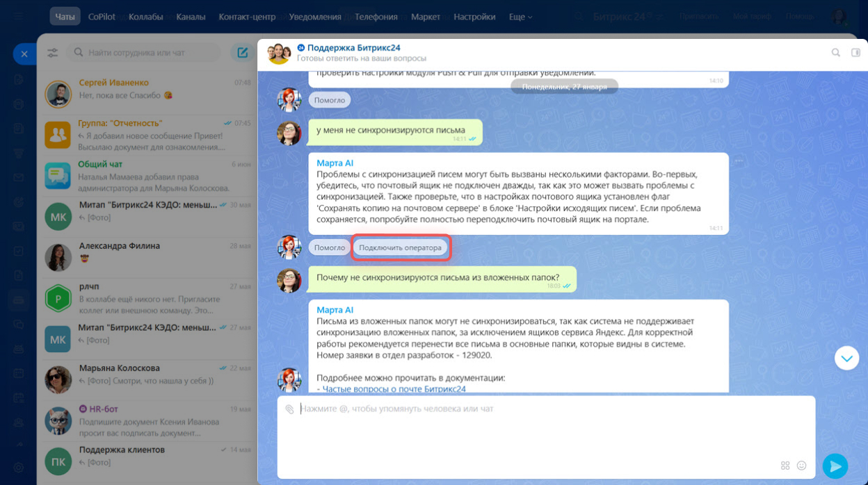The height and width of the screenshot is (485, 868).
Task: Close the chat panel with the blue X button
Action: tap(24, 54)
